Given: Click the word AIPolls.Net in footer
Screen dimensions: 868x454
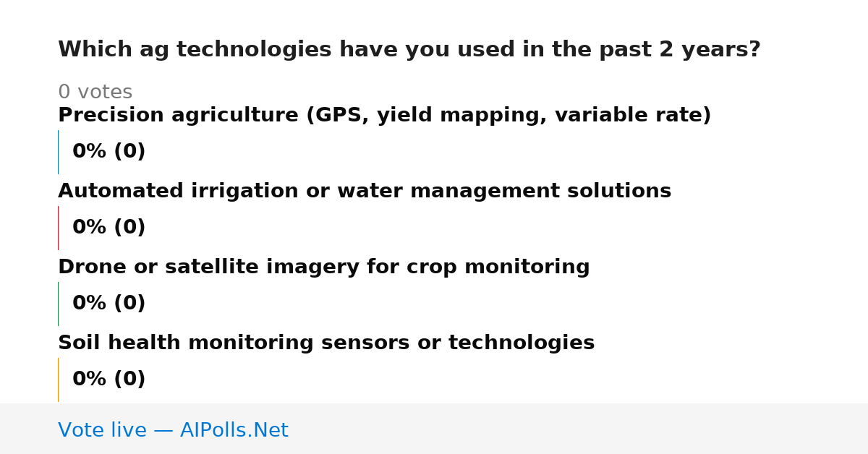Looking at the screenshot, I should [234, 430].
